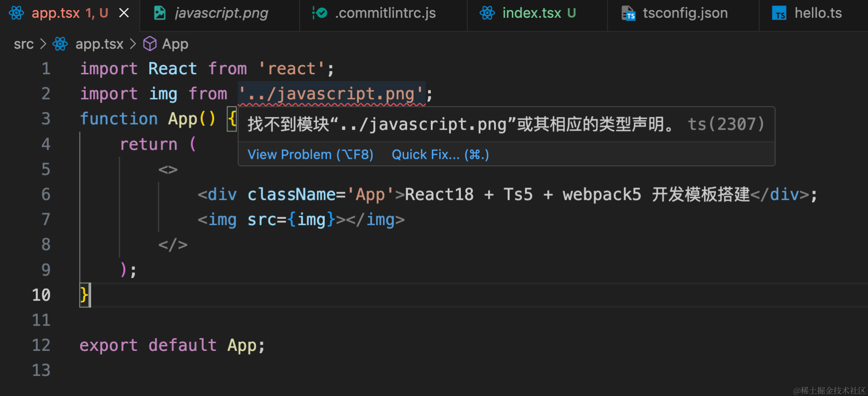Click the text '开发模板搭建' on line 6
The width and height of the screenshot is (868, 396).
click(701, 195)
